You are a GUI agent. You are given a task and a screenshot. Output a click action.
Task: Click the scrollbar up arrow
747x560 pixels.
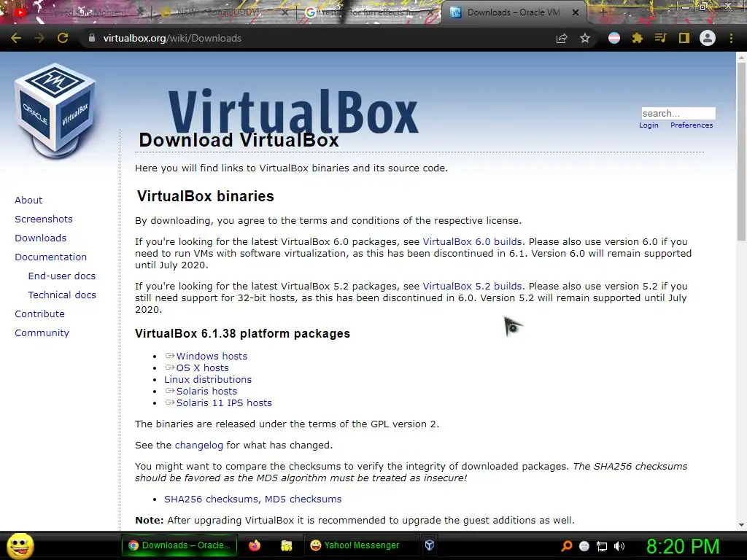741,58
